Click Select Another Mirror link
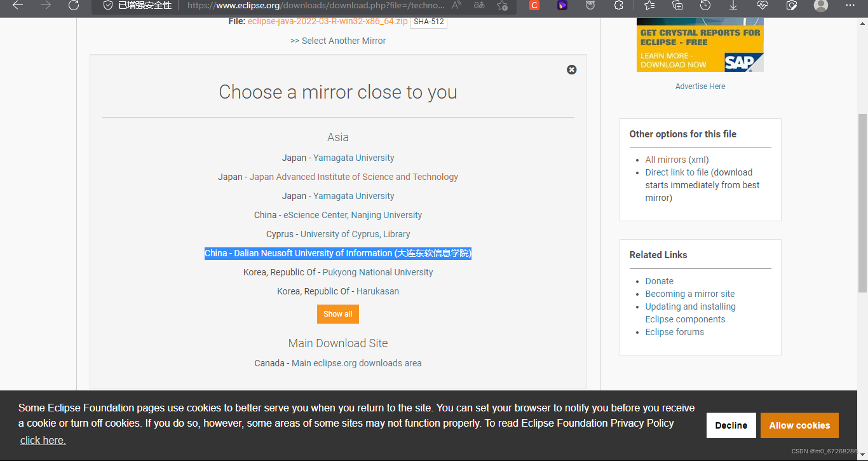The height and width of the screenshot is (461, 868). [x=338, y=41]
